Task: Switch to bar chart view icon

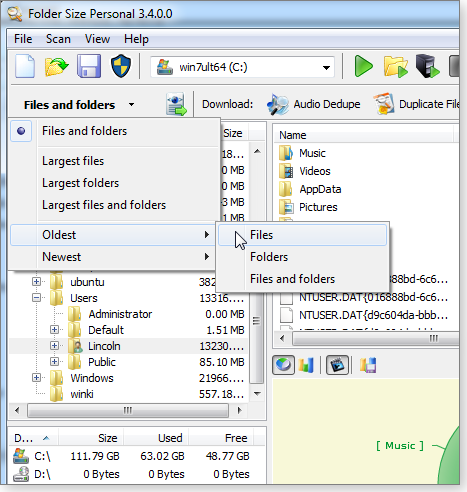Action: (306, 365)
